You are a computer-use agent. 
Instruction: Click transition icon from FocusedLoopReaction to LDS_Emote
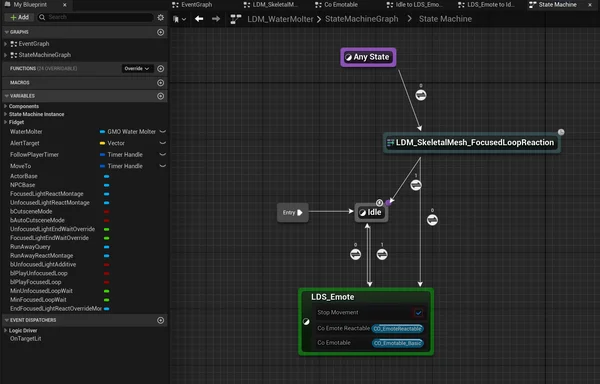(432, 220)
